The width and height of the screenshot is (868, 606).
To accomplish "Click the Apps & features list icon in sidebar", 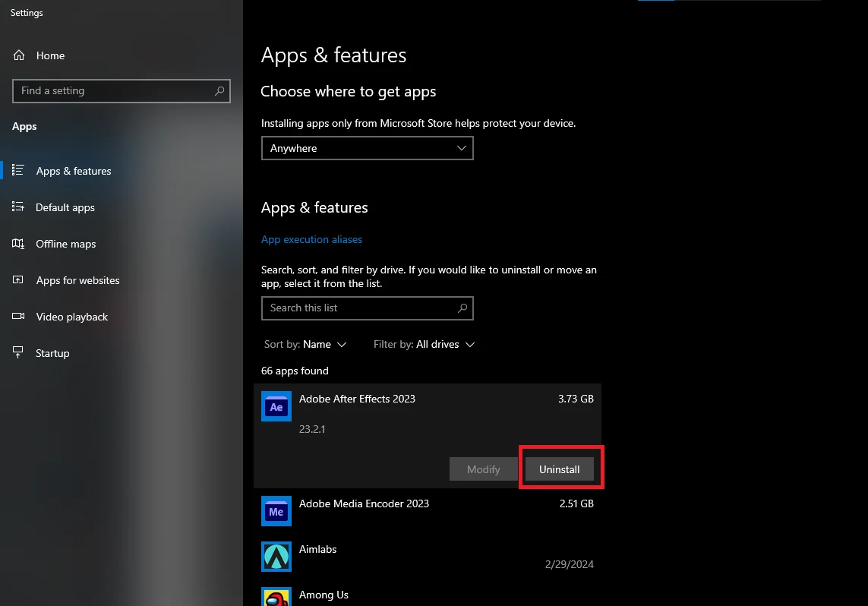I will pyautogui.click(x=18, y=170).
